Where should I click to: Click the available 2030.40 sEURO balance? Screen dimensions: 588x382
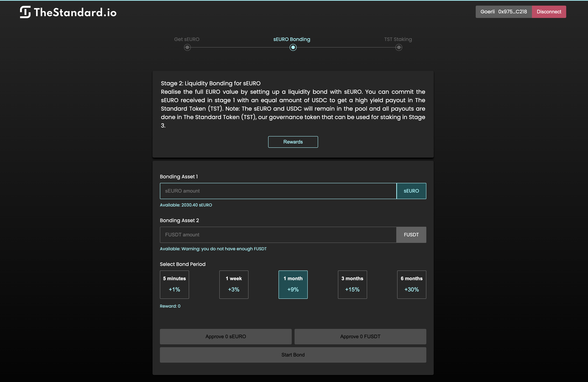[186, 205]
